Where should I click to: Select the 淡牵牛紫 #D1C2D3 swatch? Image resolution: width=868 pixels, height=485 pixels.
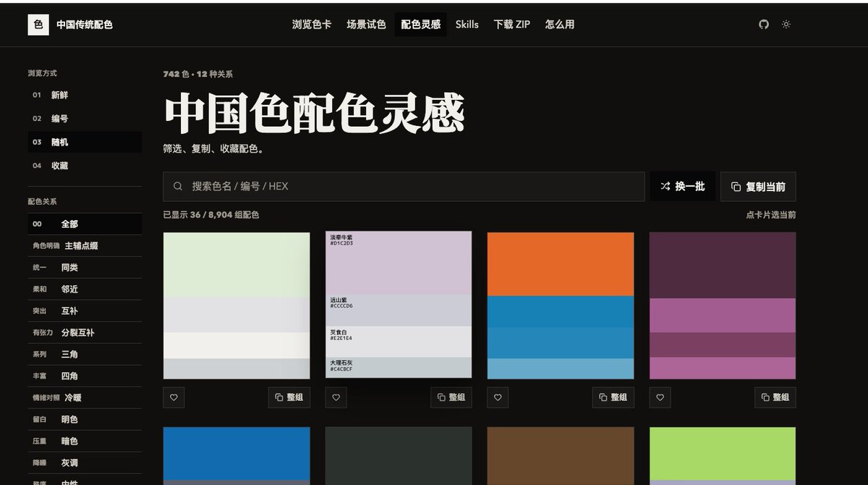399,263
